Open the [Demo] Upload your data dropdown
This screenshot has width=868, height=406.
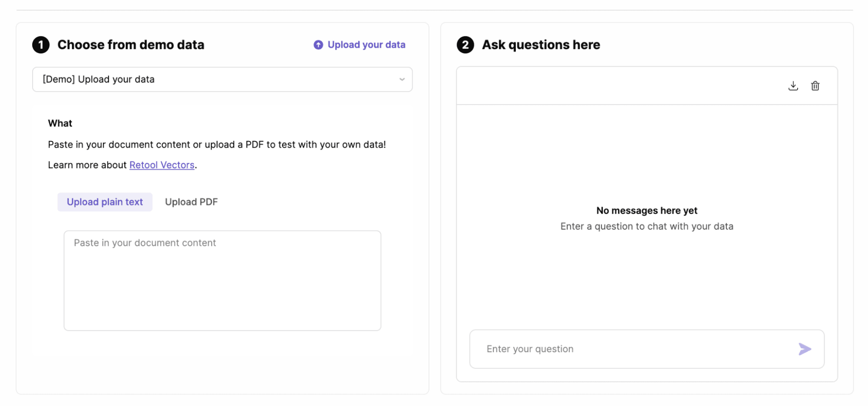pos(217,79)
